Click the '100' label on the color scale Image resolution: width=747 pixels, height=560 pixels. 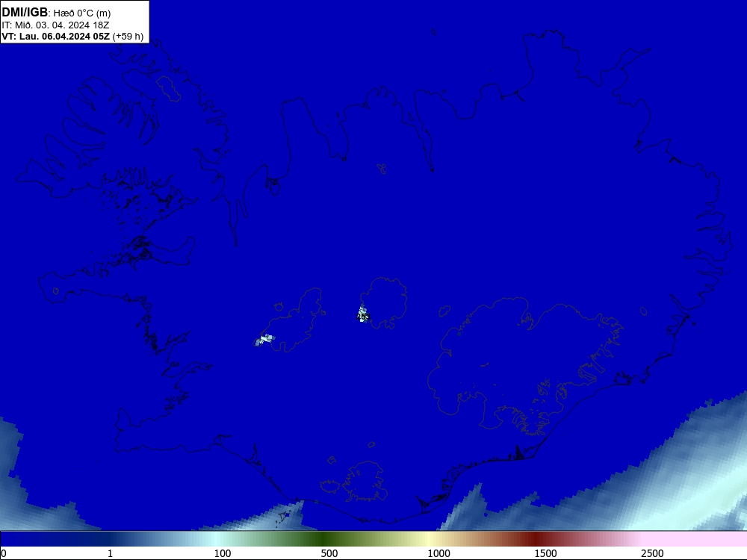[223, 553]
